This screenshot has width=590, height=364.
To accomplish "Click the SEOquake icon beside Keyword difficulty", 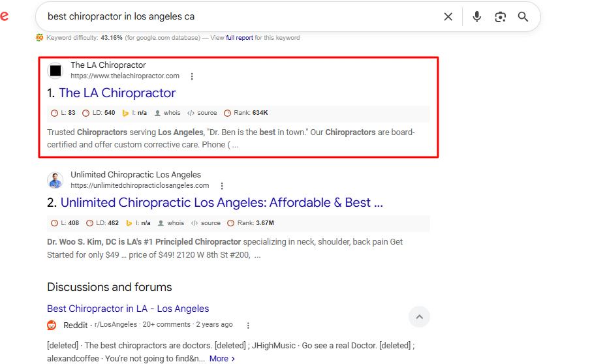I will click(x=40, y=37).
